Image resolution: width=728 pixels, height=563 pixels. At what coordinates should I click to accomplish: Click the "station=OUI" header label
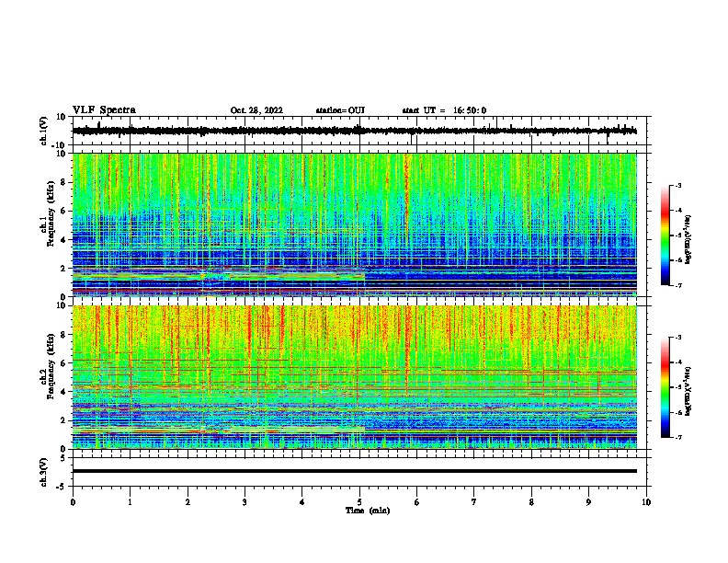pos(340,110)
